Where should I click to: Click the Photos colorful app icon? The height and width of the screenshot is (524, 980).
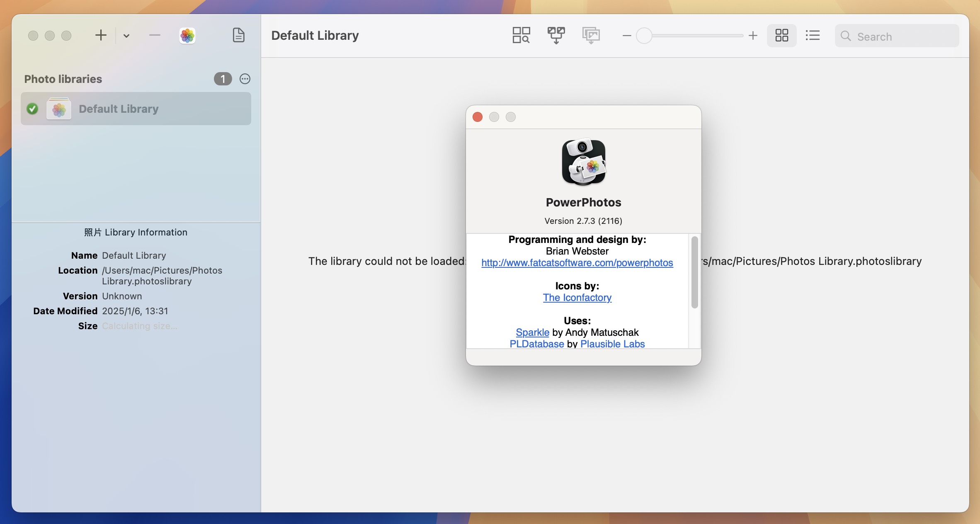tap(187, 35)
